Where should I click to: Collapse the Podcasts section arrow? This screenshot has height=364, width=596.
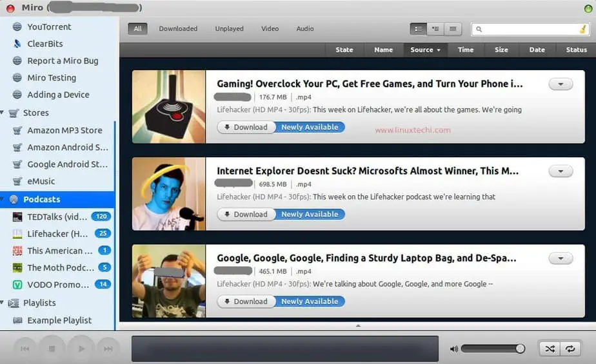click(3, 199)
